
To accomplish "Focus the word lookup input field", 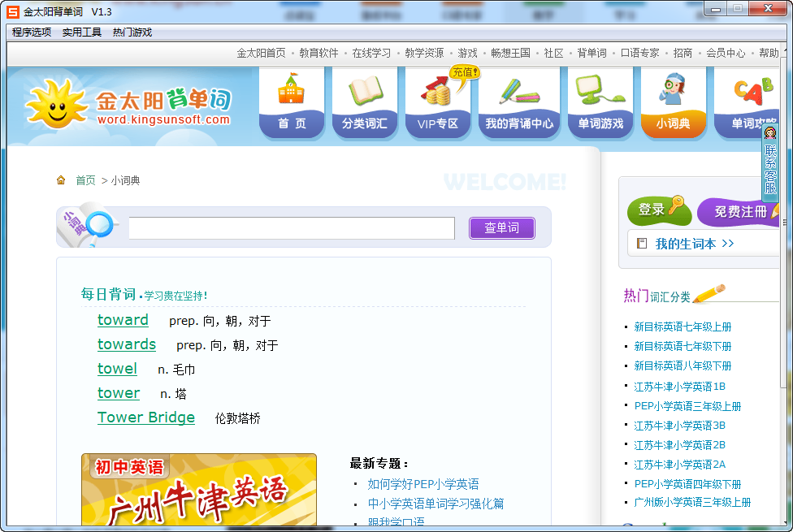I will click(x=292, y=228).
